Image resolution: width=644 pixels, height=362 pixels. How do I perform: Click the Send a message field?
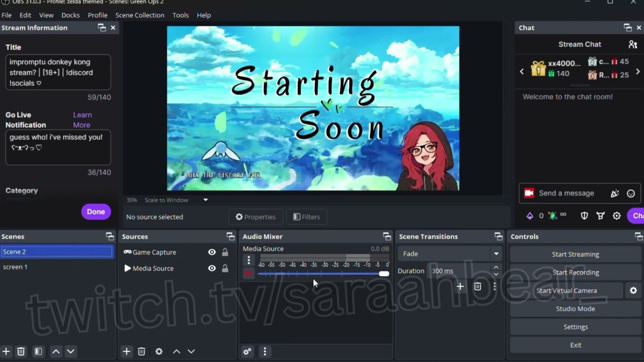pos(566,193)
